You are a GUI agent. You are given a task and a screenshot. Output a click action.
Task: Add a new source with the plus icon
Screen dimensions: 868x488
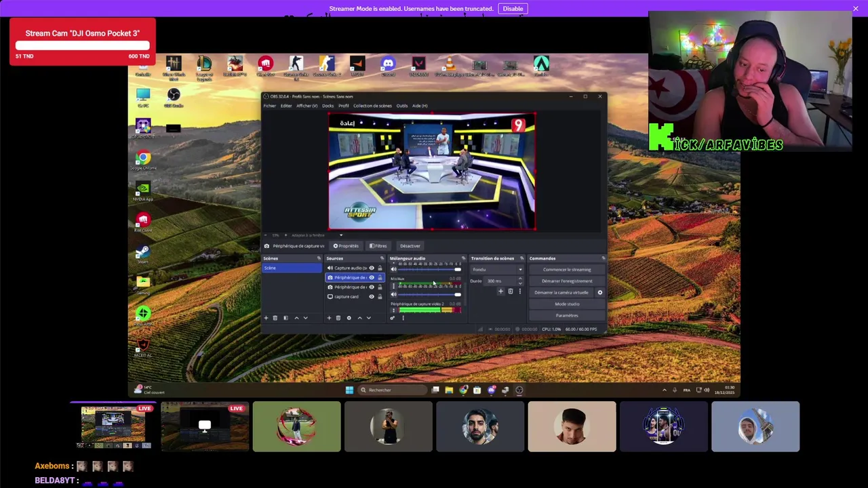coord(329,318)
